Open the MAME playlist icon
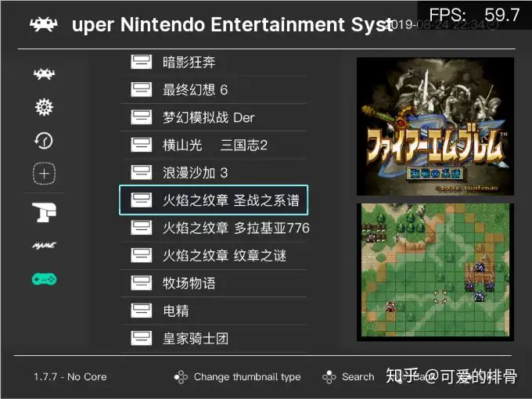 [x=44, y=246]
